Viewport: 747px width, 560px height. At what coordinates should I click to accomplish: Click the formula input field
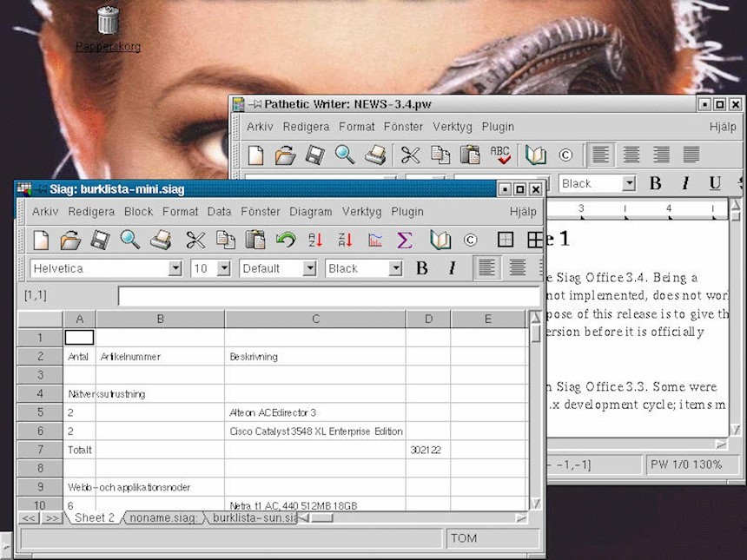pyautogui.click(x=328, y=296)
